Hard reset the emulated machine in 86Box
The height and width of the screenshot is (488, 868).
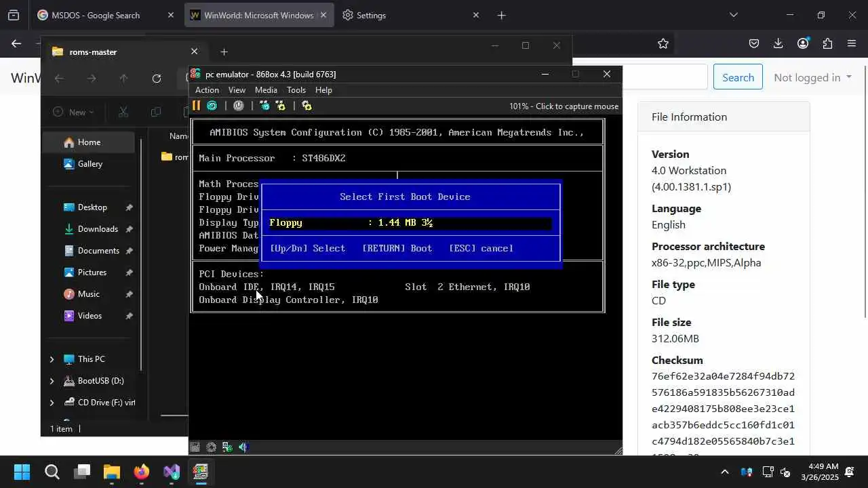click(x=212, y=106)
